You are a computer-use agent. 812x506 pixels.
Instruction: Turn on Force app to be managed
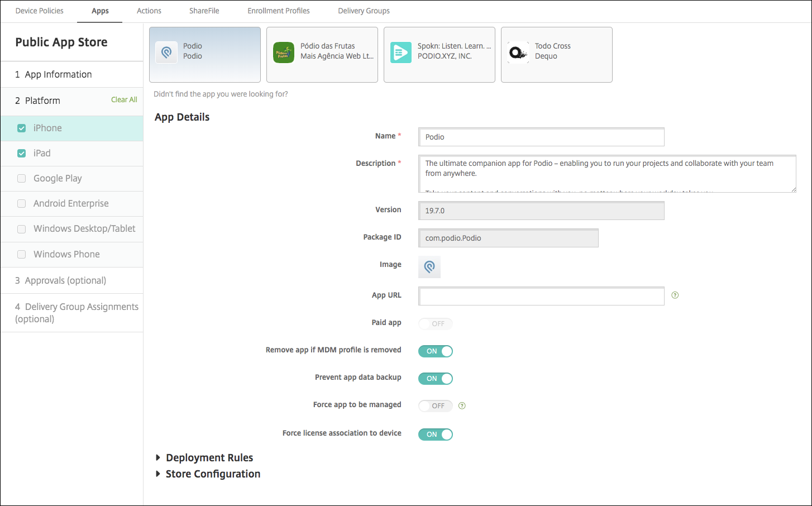click(x=436, y=406)
